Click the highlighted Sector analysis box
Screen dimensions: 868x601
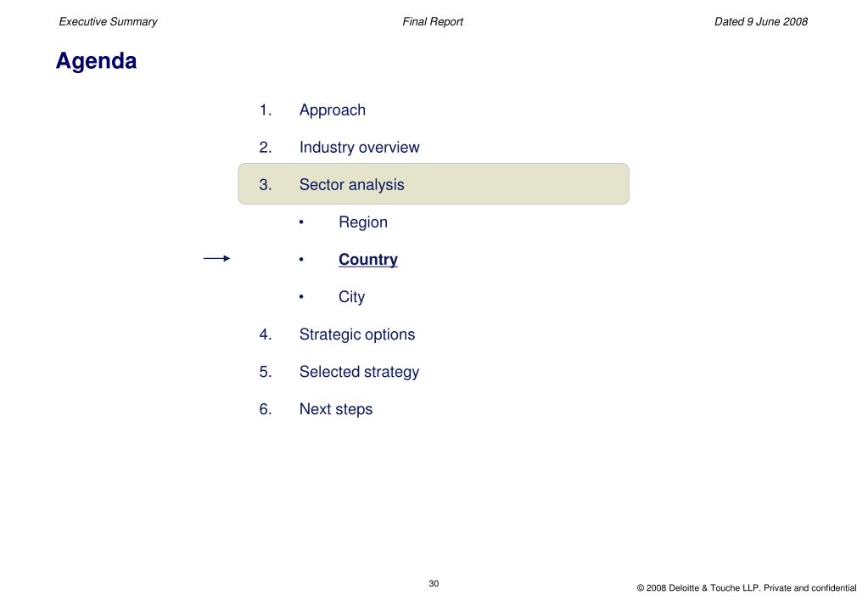click(434, 184)
